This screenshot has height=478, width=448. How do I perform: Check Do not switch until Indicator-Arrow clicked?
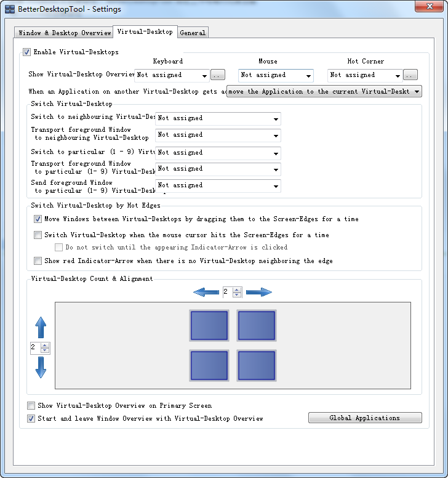coord(59,247)
